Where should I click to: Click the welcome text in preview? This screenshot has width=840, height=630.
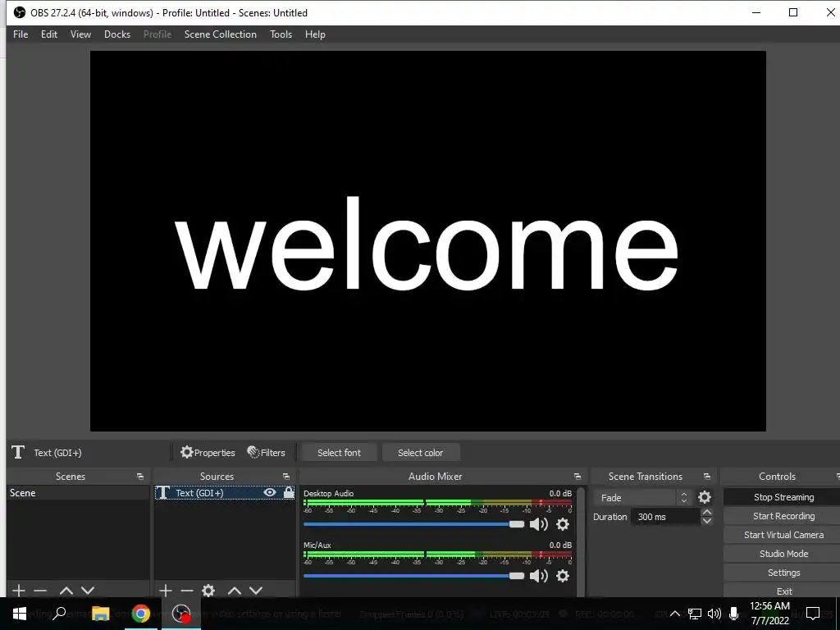pos(427,244)
